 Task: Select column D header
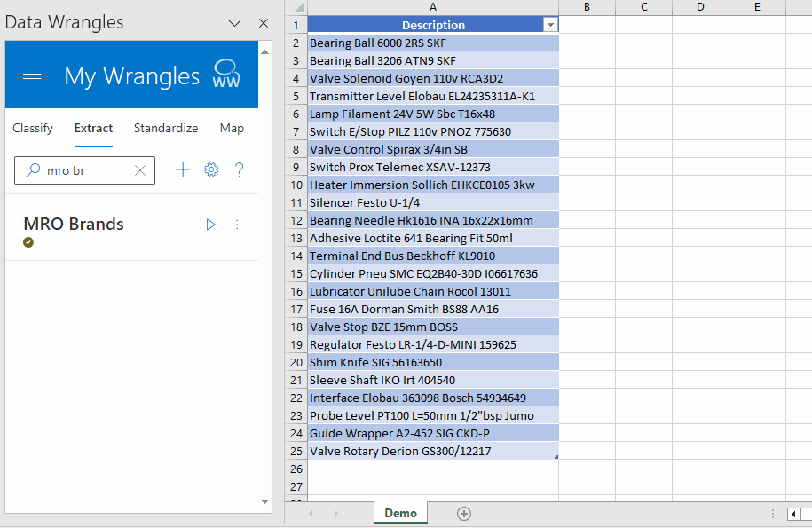point(700,7)
